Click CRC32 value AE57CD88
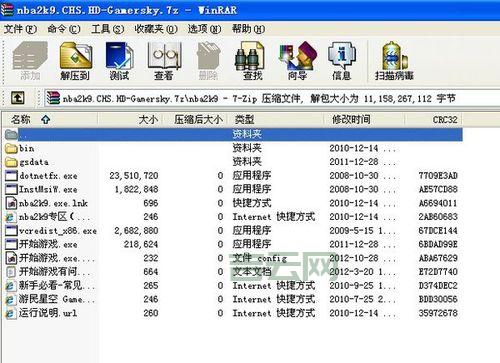 click(x=438, y=189)
